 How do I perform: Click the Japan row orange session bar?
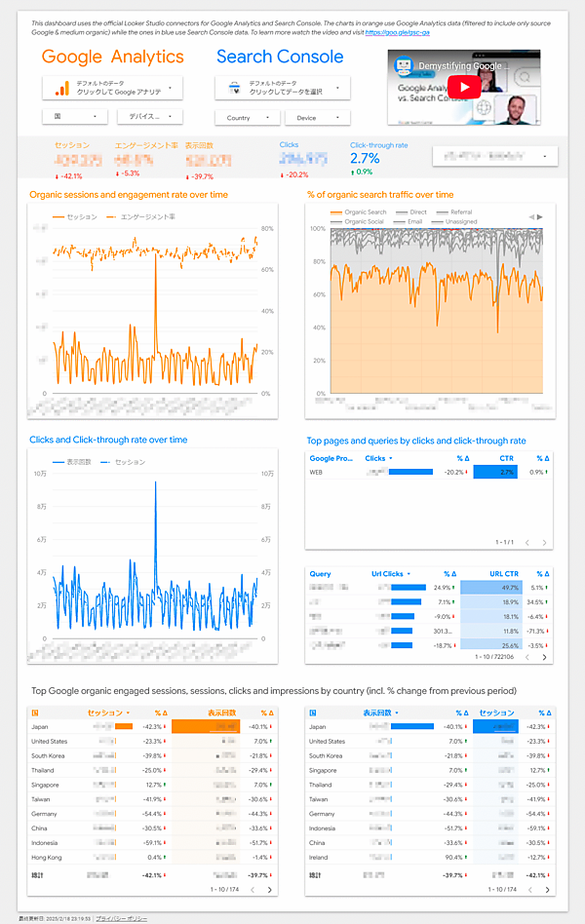coord(124,726)
